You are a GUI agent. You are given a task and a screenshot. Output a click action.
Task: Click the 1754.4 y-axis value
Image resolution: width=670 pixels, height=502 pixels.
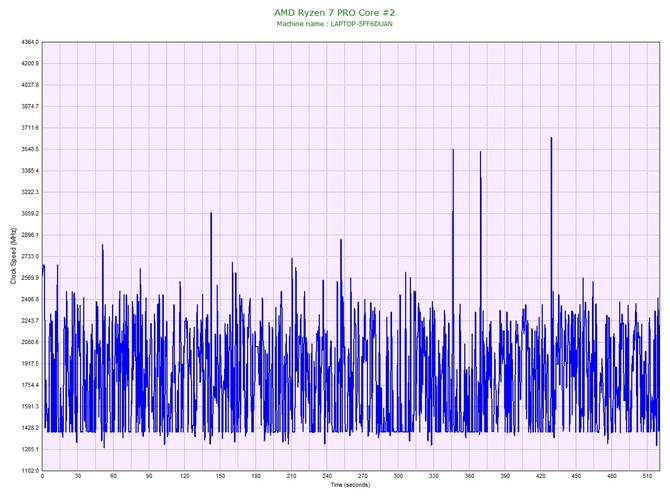[30, 385]
